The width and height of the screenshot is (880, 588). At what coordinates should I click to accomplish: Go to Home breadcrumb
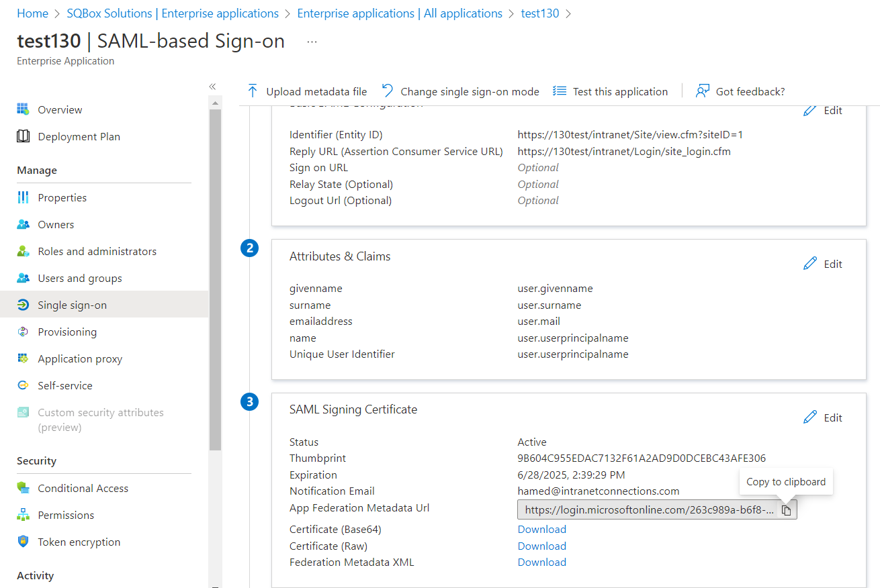coord(32,13)
